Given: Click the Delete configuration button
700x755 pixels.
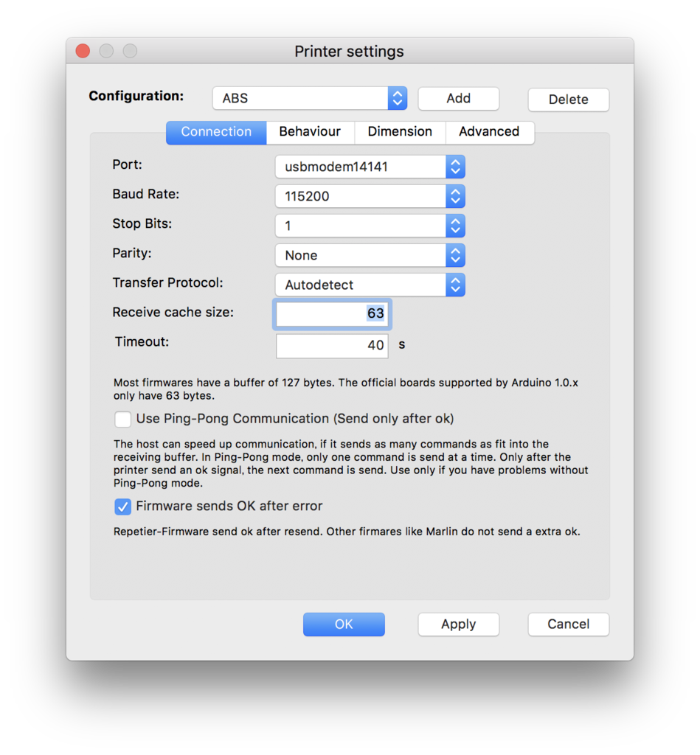Looking at the screenshot, I should (569, 100).
